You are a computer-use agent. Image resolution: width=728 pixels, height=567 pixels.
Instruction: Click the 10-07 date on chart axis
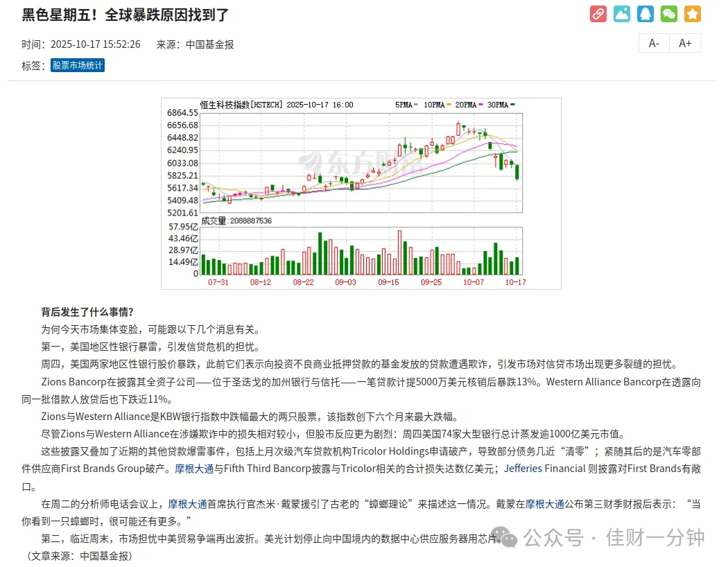coord(473,282)
